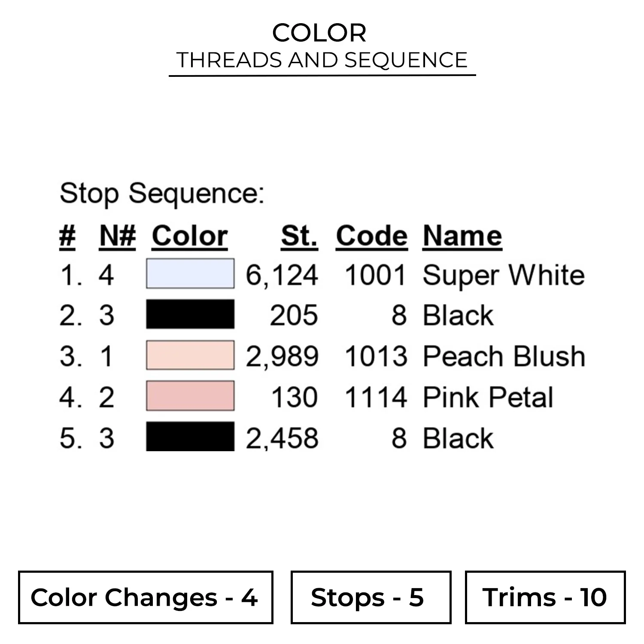Click the Color Changes - 4 box
The image size is (644, 644).
146,597
